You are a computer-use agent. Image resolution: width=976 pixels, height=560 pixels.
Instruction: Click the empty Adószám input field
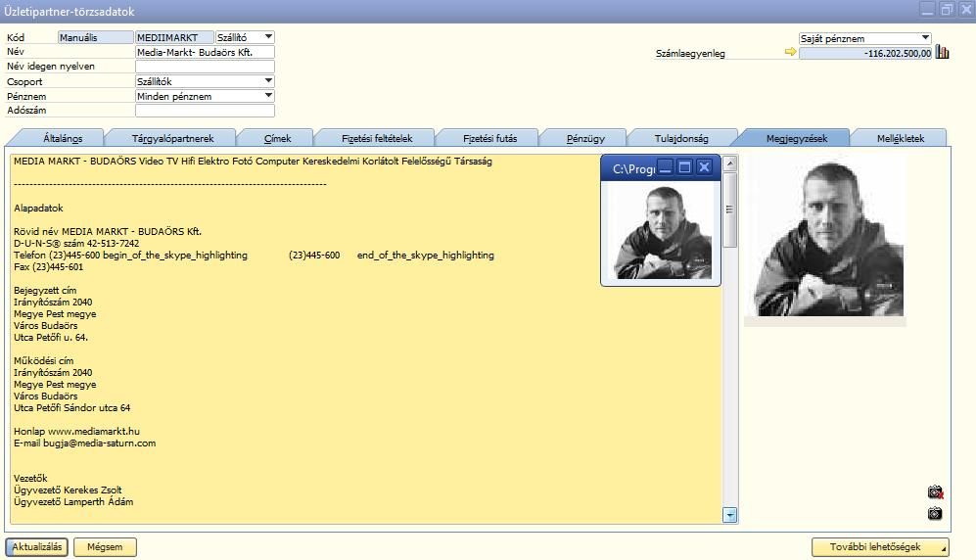(205, 110)
